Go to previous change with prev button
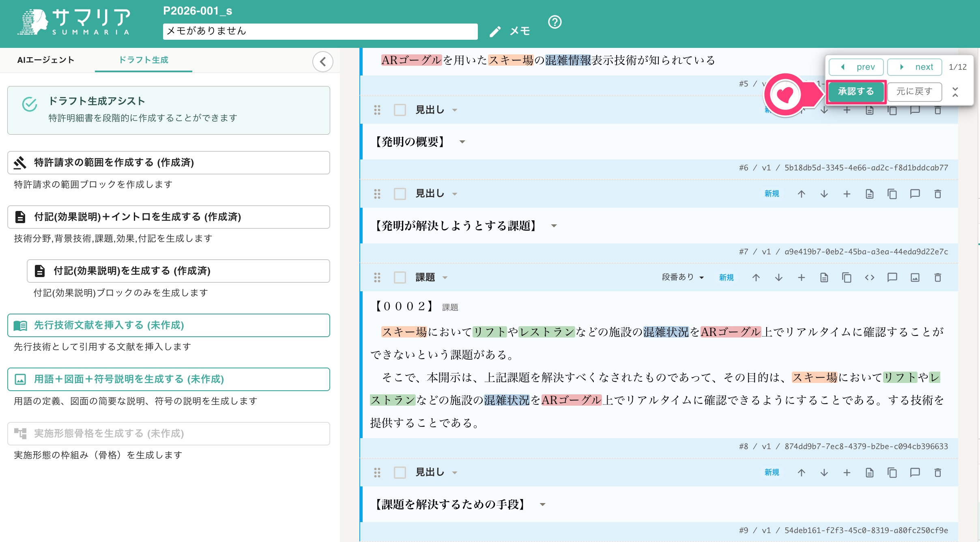980x542 pixels. click(856, 67)
